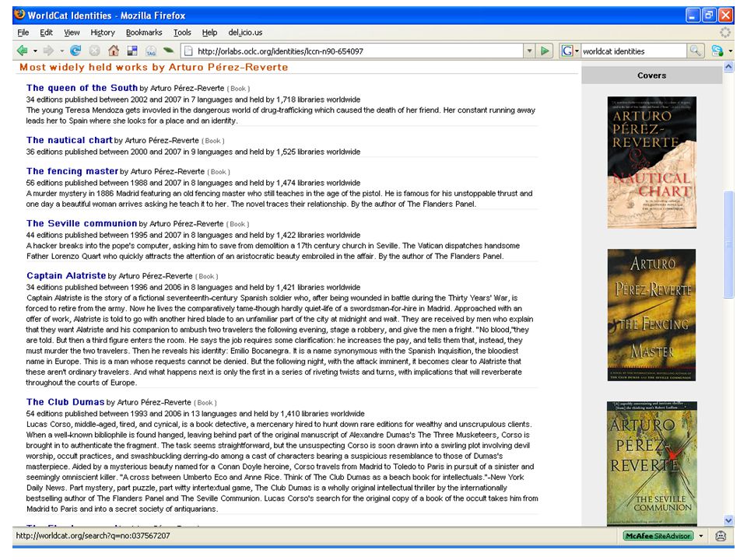The image size is (747, 560).
Task: Click the vertical scrollbar thumb
Action: (728, 245)
